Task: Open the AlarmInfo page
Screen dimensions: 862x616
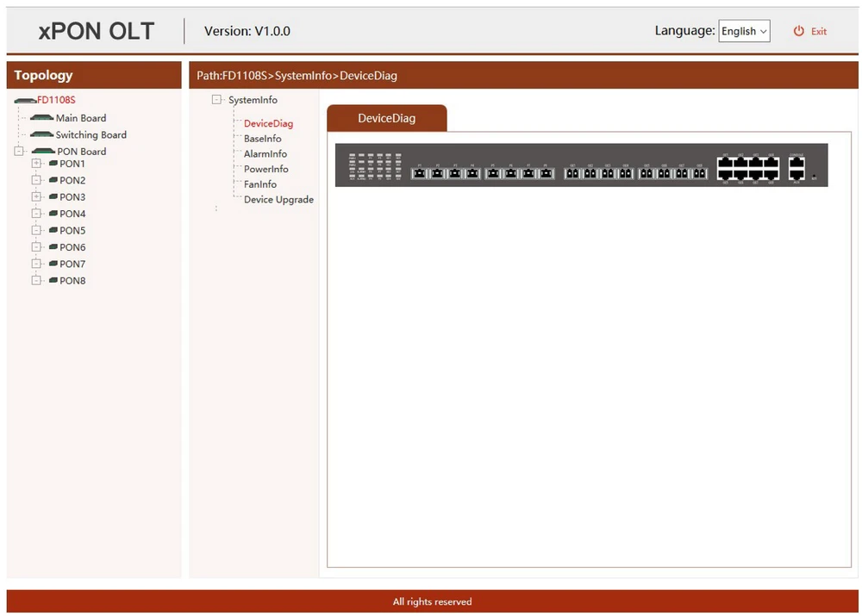Action: click(265, 154)
